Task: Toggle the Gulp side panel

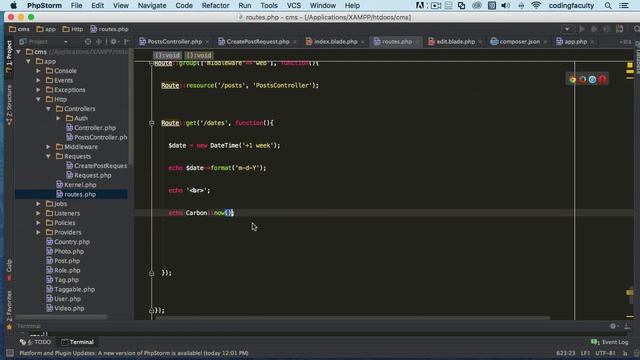Action: point(9,270)
